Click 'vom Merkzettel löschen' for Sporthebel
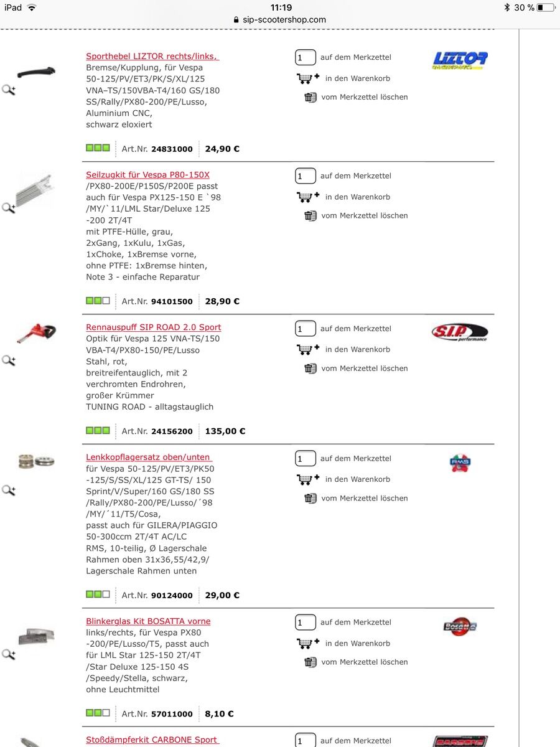Viewport: 560px width, 747px height. [x=365, y=97]
